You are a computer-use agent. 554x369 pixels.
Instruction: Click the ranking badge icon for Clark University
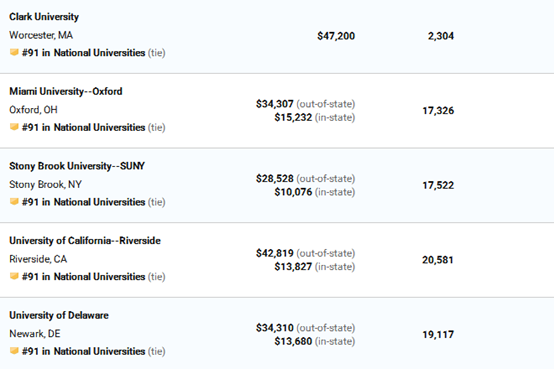pos(14,52)
